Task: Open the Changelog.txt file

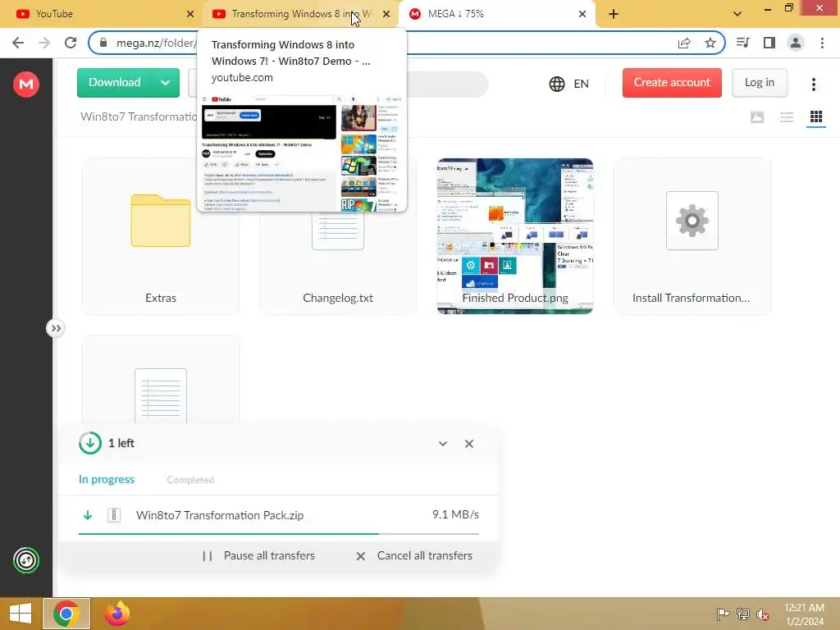Action: [338, 236]
